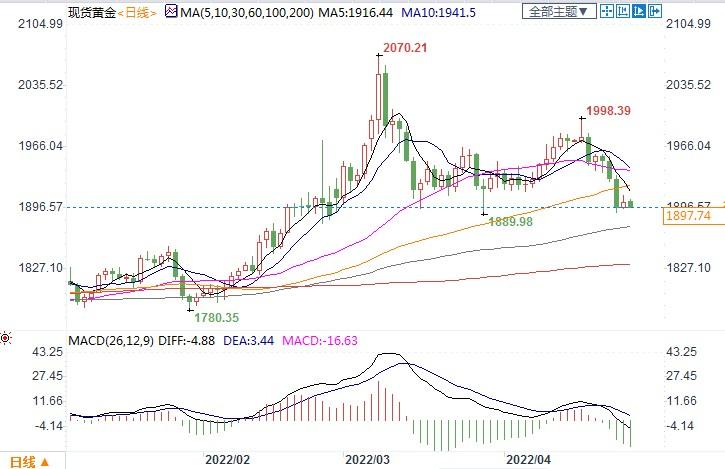The width and height of the screenshot is (725, 469).
Task: Click the second layout icon after 全部主题
Action: point(624,12)
